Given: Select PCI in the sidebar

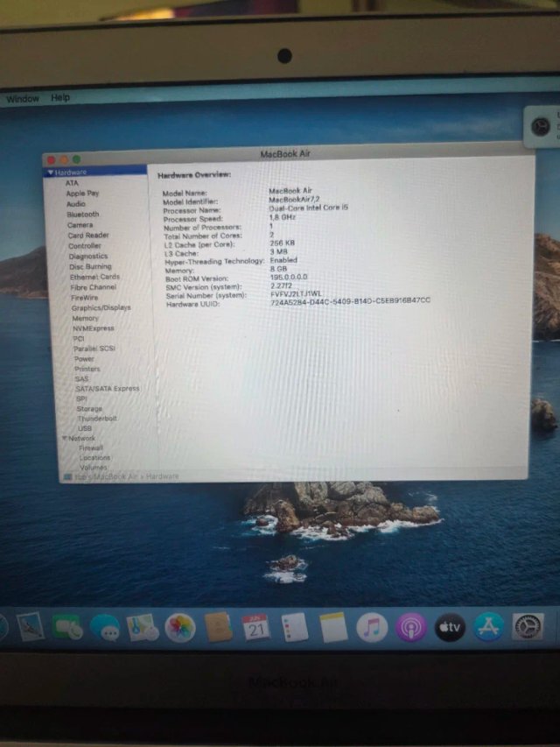Looking at the screenshot, I should pyautogui.click(x=79, y=339).
